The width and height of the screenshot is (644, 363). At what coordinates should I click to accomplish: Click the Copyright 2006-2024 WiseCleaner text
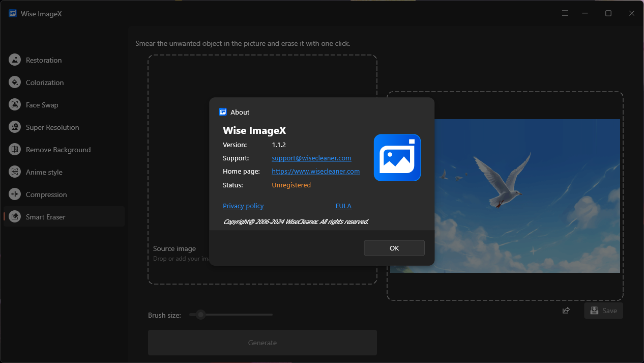296,222
